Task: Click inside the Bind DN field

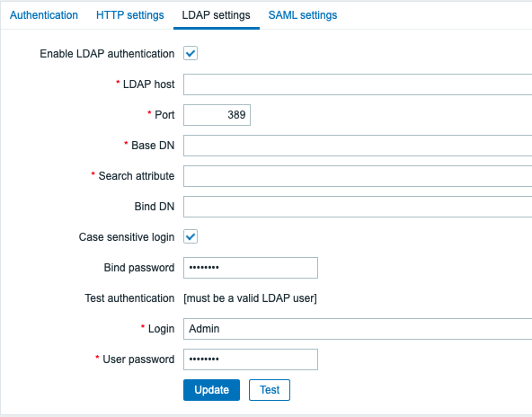Action: tap(358, 207)
